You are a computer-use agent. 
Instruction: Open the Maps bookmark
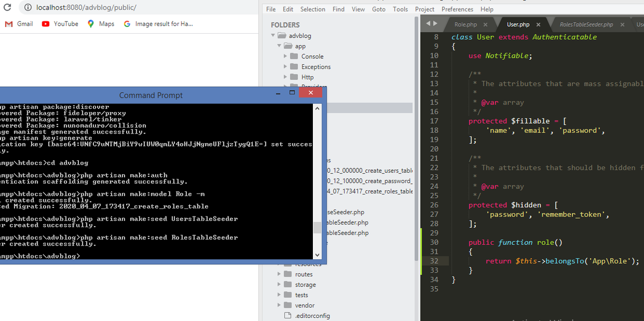point(101,24)
